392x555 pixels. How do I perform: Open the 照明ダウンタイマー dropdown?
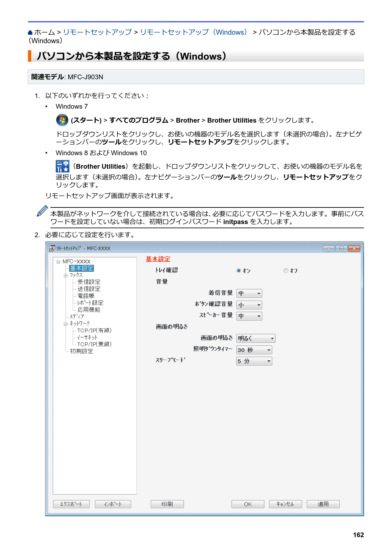click(x=254, y=350)
